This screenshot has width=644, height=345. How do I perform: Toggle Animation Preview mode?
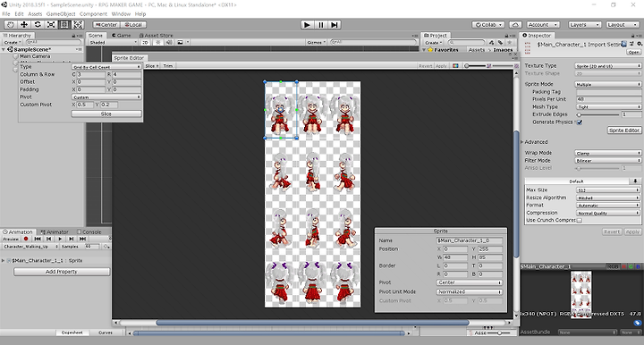pyautogui.click(x=11, y=239)
